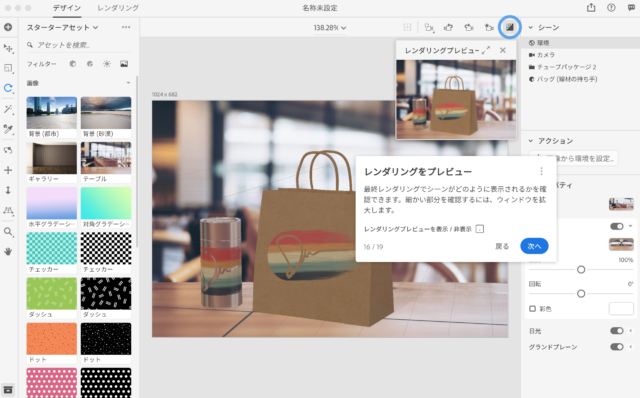This screenshot has height=398, width=640.
Task: Open the starter assets more options menu
Action: click(126, 27)
